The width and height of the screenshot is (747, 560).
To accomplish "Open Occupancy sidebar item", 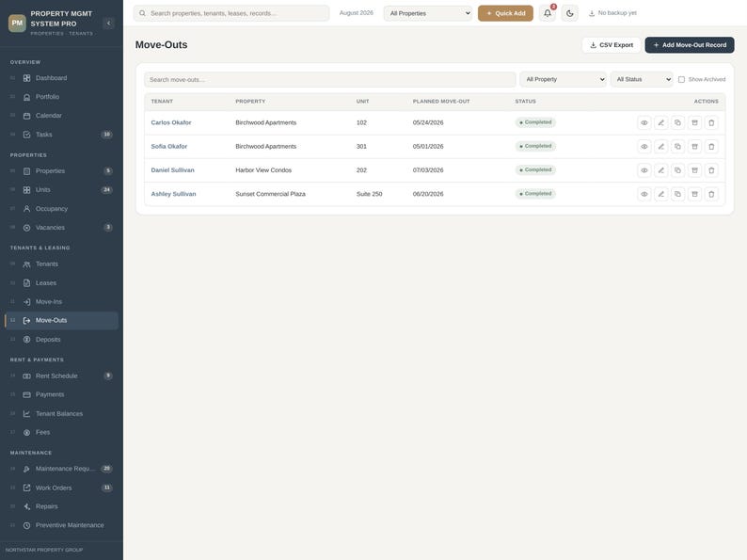I will (61, 209).
